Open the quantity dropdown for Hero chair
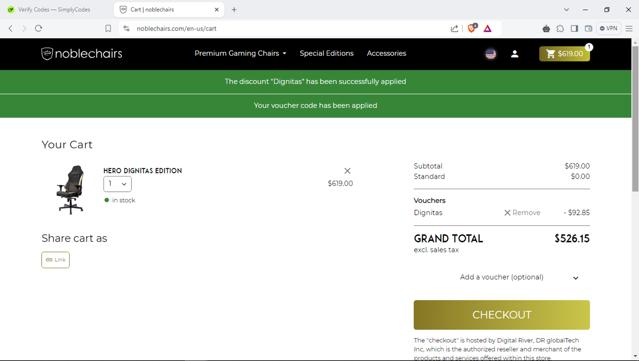The width and height of the screenshot is (639, 361). point(117,184)
